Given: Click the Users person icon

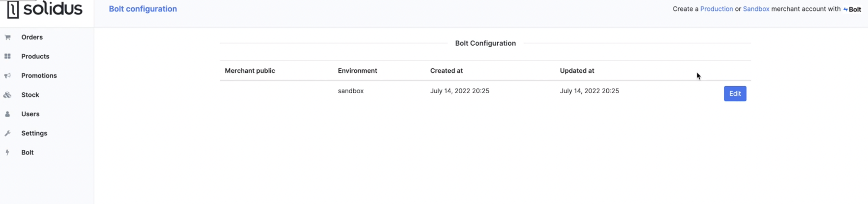Looking at the screenshot, I should [7, 114].
